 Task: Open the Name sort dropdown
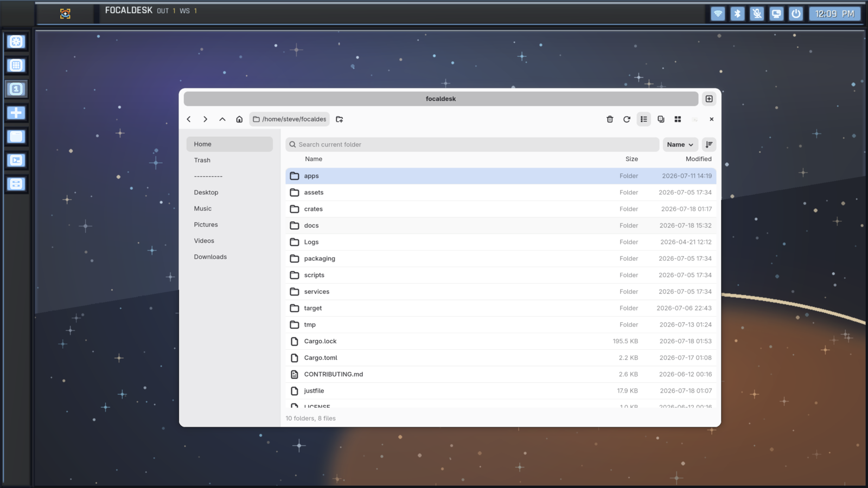(x=680, y=144)
